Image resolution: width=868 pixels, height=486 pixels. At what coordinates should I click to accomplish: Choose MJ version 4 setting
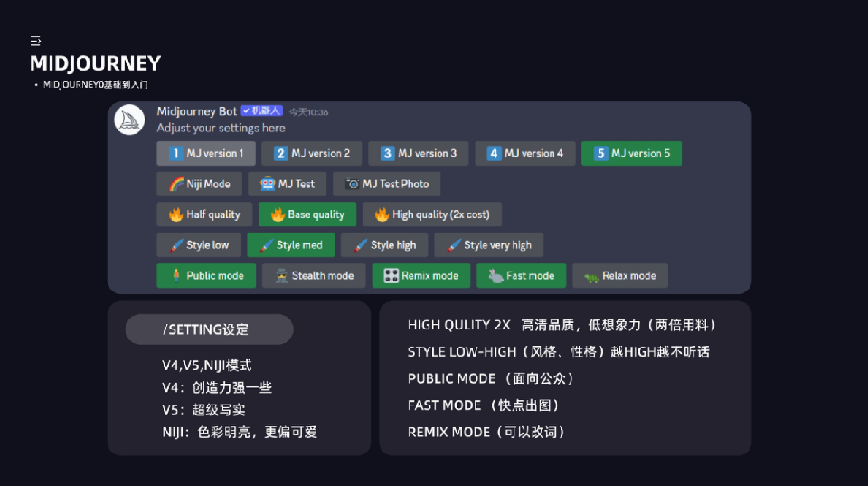[524, 154]
